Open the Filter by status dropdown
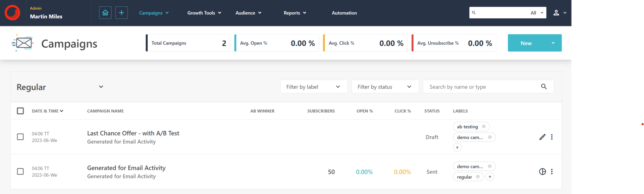The height and width of the screenshot is (194, 644). pyautogui.click(x=385, y=87)
